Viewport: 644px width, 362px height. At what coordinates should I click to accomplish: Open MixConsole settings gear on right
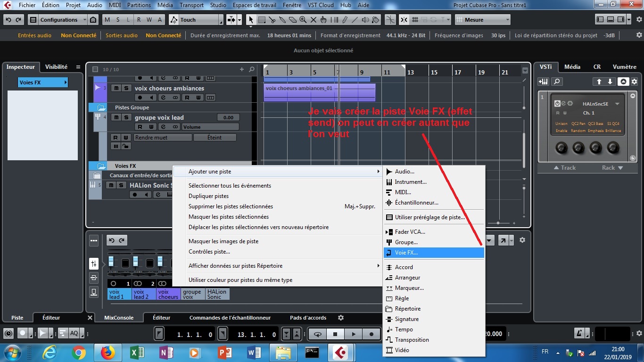522,240
